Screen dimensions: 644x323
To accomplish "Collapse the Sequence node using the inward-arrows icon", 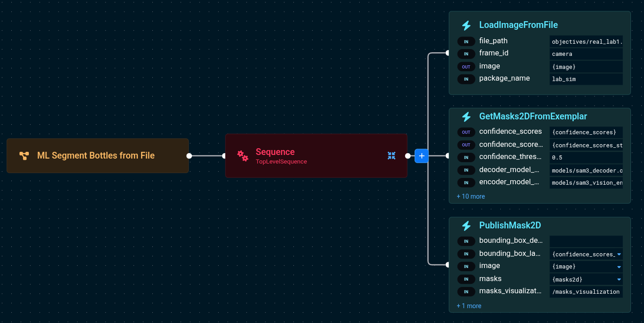I will (x=391, y=155).
